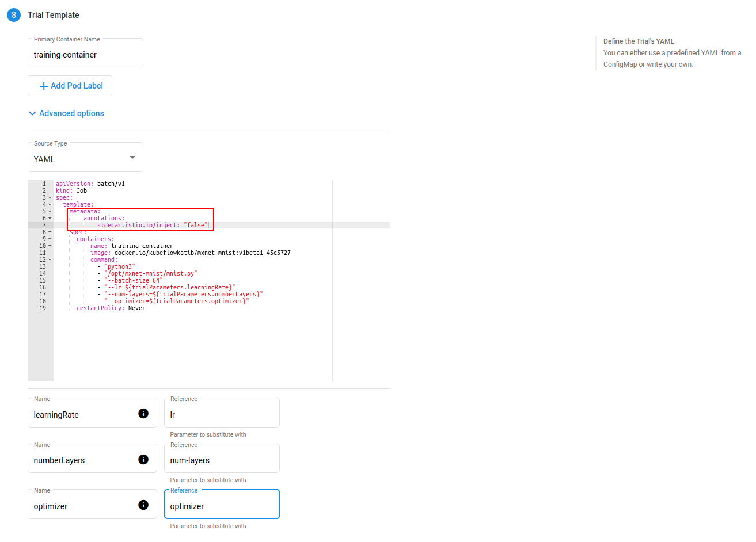Click the "python3" command line

[116, 267]
